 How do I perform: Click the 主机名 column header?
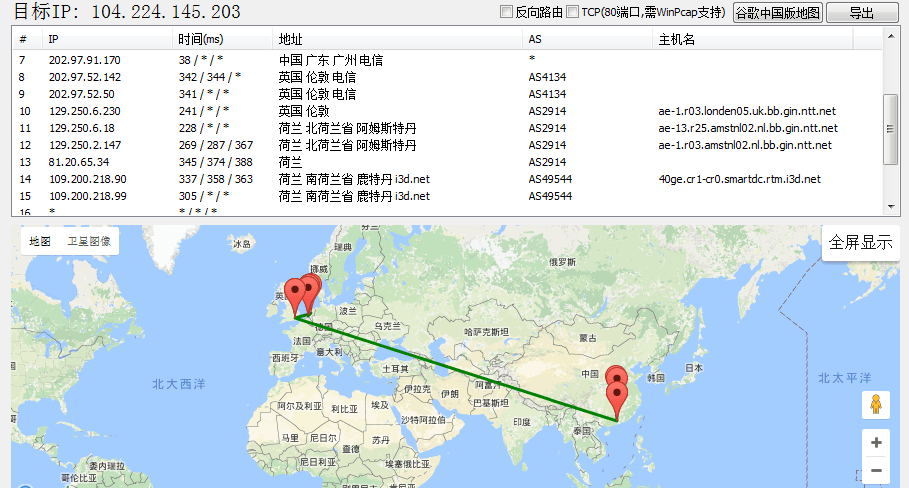(676, 39)
